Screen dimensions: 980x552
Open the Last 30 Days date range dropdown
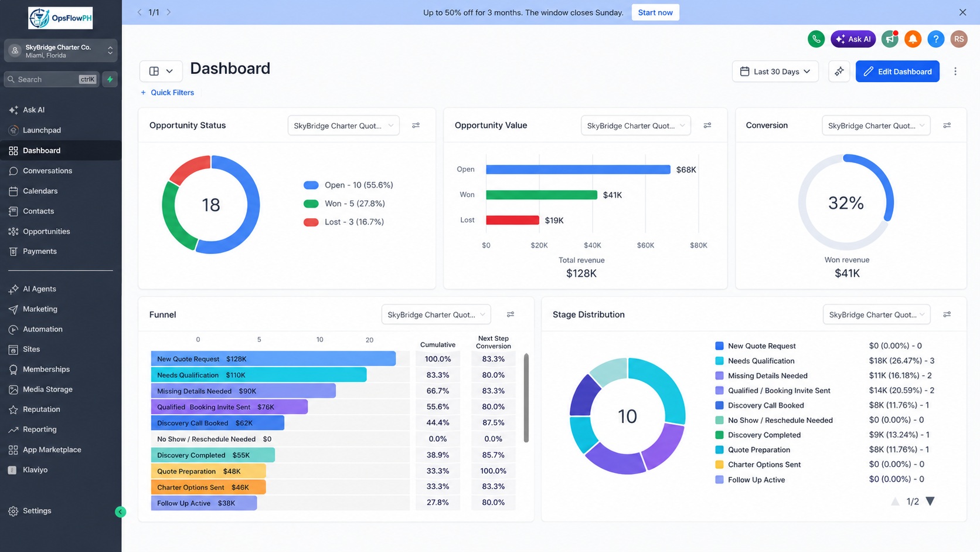(x=775, y=71)
